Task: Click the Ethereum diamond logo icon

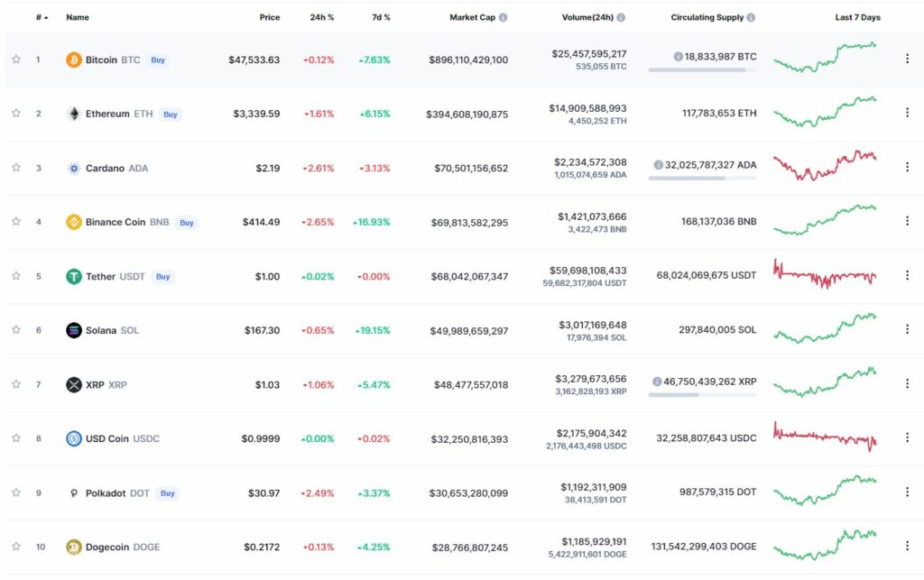Action: click(x=74, y=114)
